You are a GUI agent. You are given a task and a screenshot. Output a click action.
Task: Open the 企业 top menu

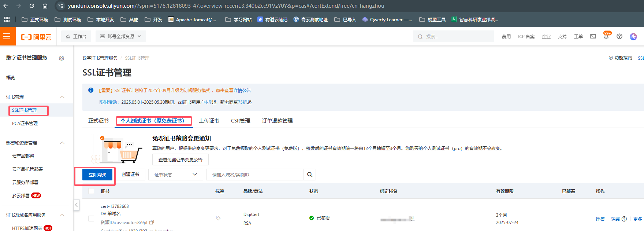(546, 36)
